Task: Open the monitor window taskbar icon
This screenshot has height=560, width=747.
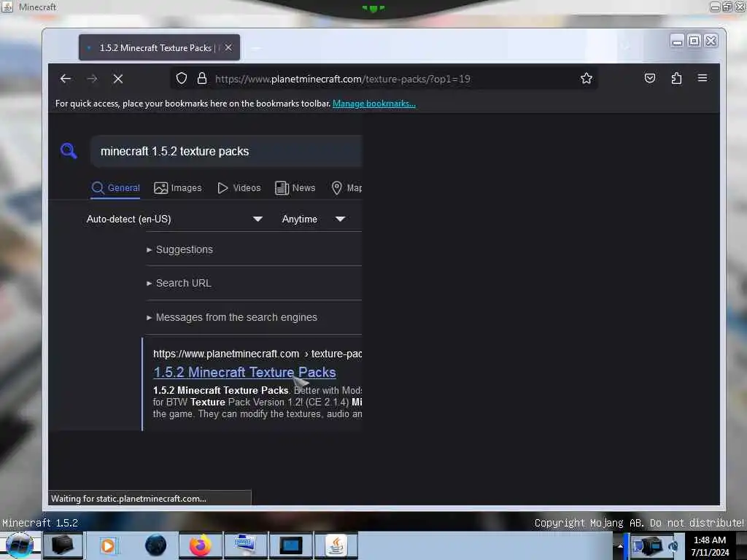Action: 291,545
